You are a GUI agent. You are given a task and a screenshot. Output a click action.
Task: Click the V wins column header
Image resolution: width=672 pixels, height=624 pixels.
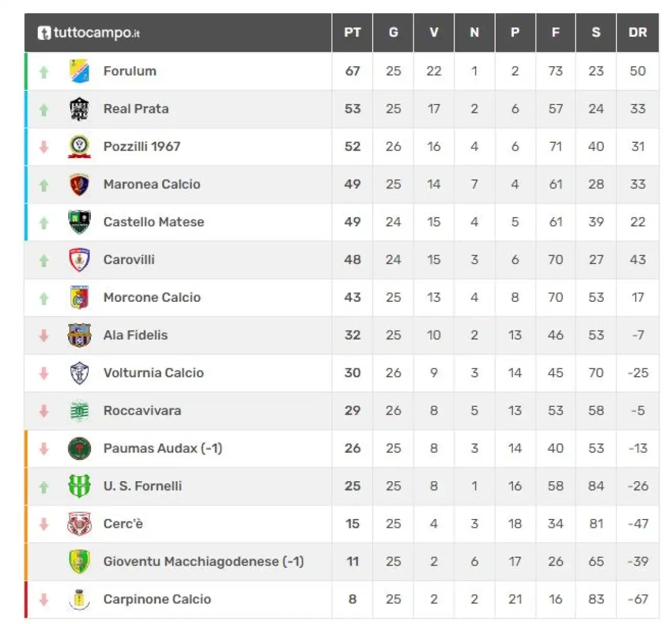point(434,33)
